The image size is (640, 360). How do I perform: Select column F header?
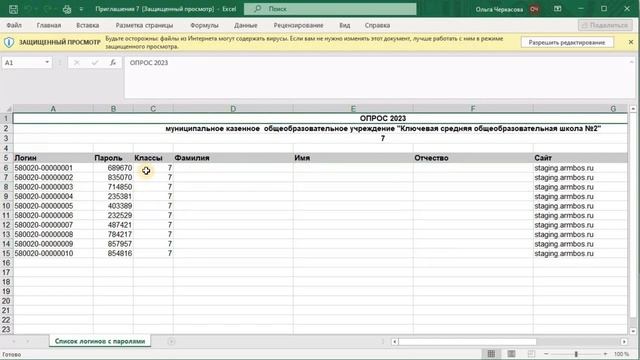pyautogui.click(x=473, y=109)
